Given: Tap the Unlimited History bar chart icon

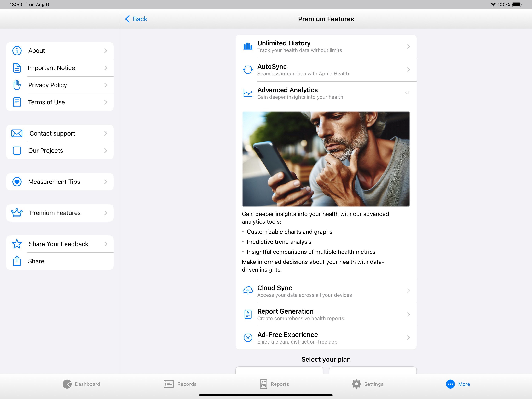Looking at the screenshot, I should [x=248, y=46].
